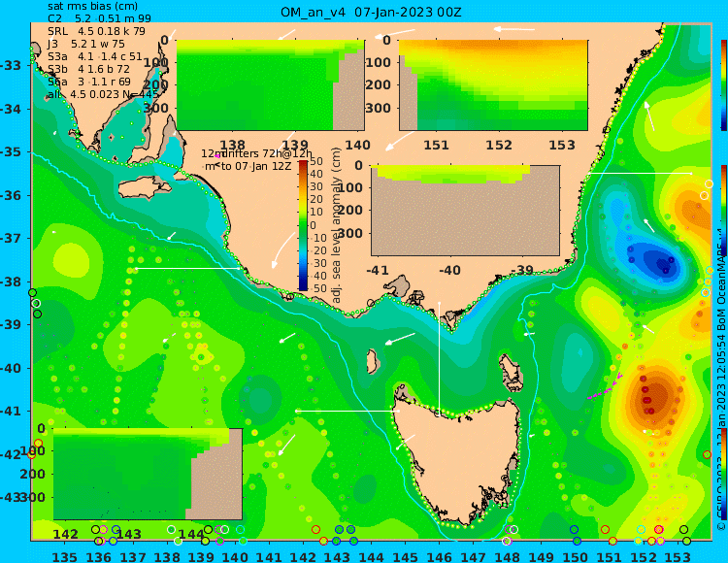Click the '-33' latitude label on left axis
Screen dimensions: 728x563
click(x=11, y=65)
